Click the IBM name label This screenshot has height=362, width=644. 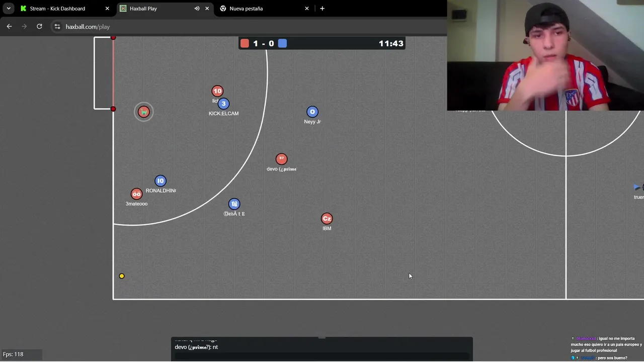[x=327, y=228]
